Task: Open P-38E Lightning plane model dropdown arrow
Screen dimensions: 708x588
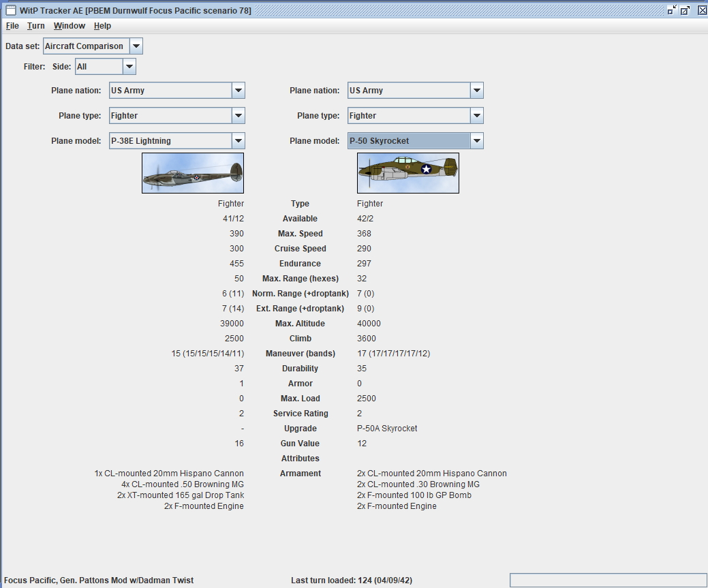Action: coord(238,141)
